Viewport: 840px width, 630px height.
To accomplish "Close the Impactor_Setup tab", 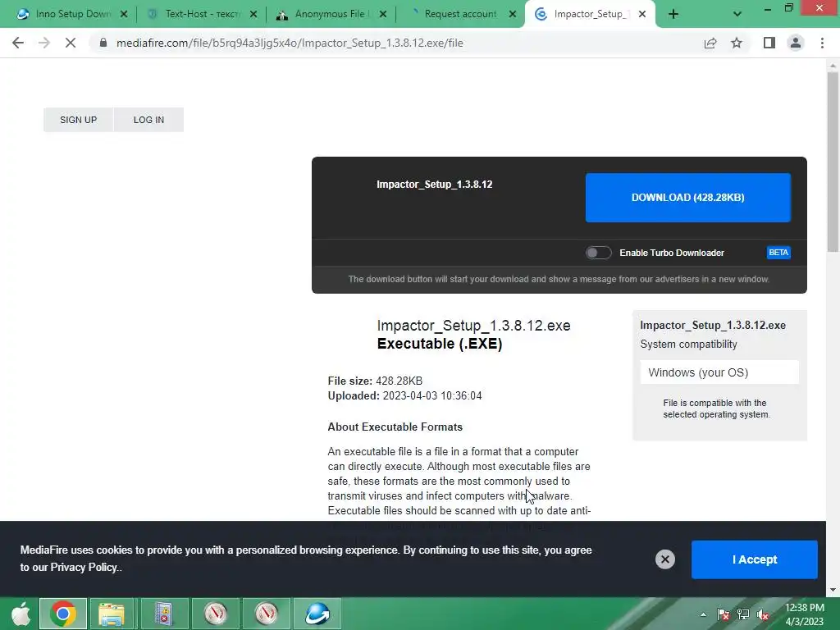I will (642, 15).
